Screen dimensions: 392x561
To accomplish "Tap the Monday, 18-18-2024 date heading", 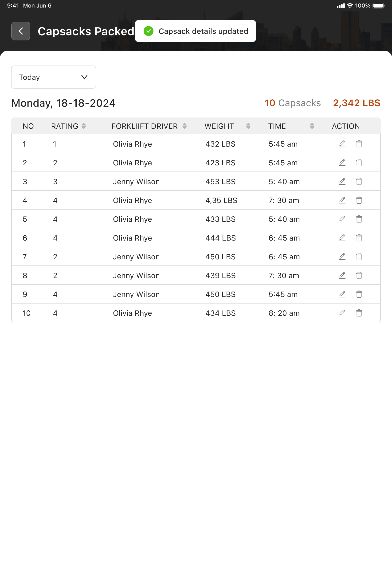I will [x=63, y=103].
